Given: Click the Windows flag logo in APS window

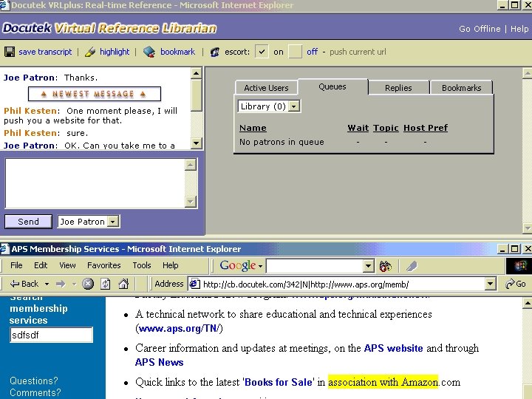Looking at the screenshot, I should [x=519, y=266].
